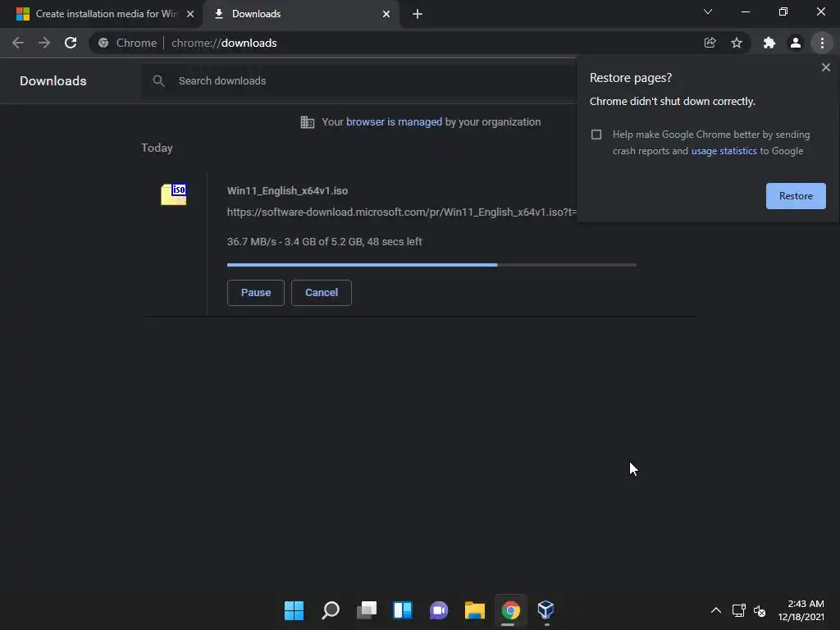
Task: Share this page via the share icon
Action: pyautogui.click(x=710, y=43)
